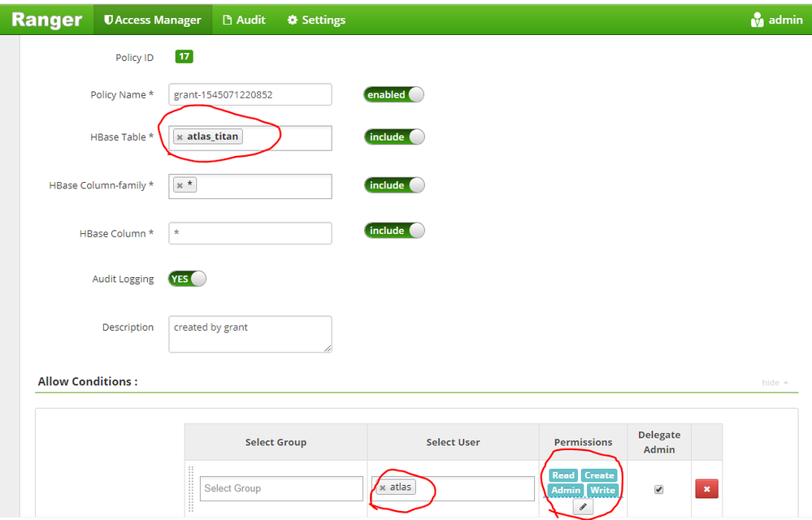Image resolution: width=812 pixels, height=520 pixels.
Task: Click the Select User field
Action: 453,488
